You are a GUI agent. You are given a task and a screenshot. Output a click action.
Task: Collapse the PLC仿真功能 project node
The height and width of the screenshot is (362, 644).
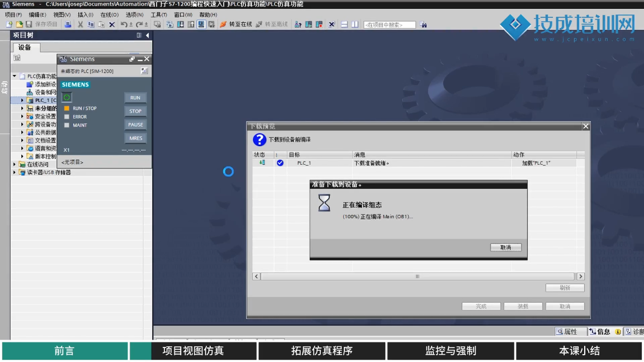click(15, 76)
